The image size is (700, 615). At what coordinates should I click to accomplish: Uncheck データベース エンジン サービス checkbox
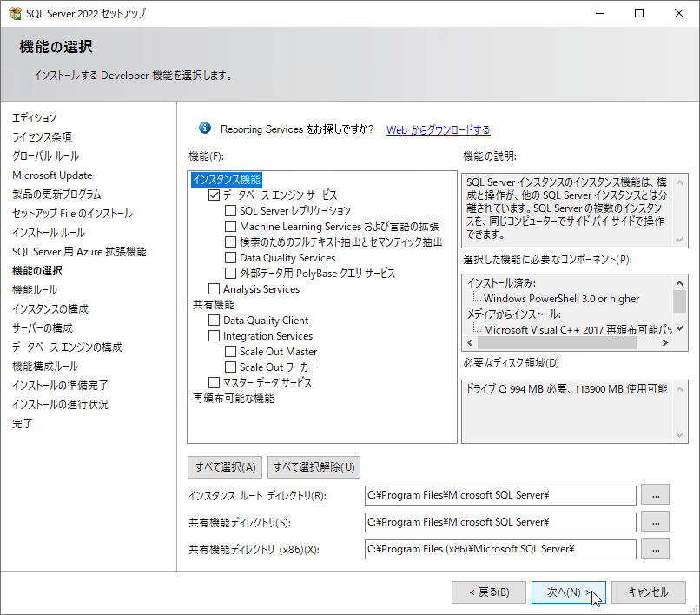tap(214, 195)
